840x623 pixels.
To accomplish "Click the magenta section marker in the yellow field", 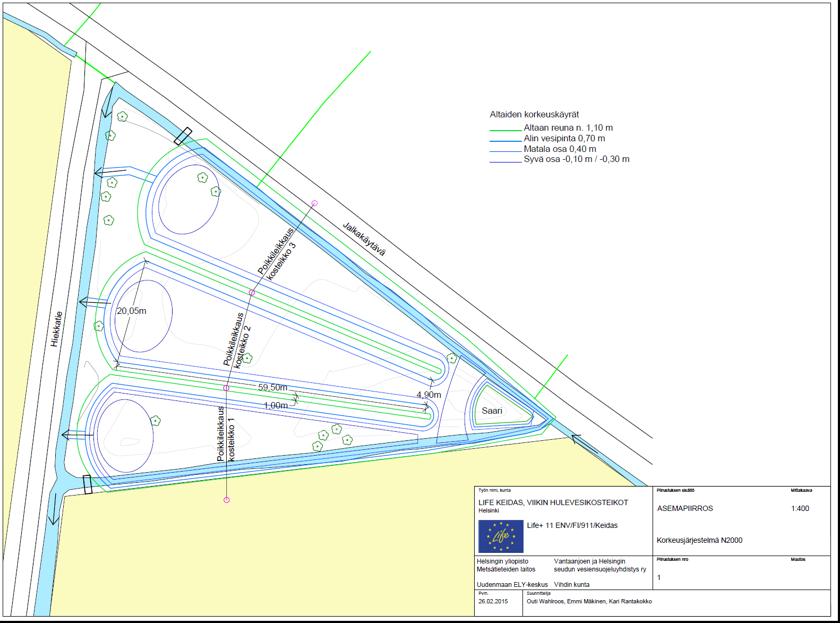I will (227, 500).
